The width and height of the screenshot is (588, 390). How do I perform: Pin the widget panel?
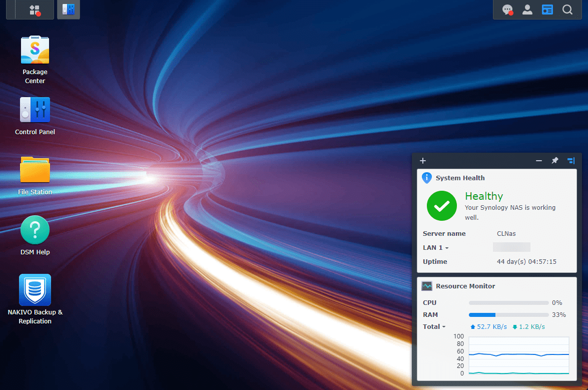click(554, 161)
